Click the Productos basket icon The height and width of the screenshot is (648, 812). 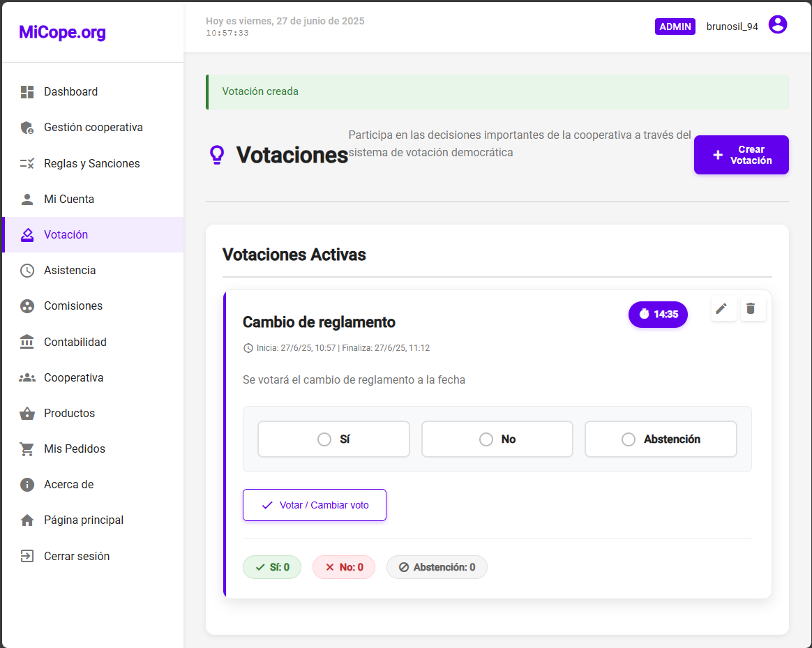pos(27,414)
